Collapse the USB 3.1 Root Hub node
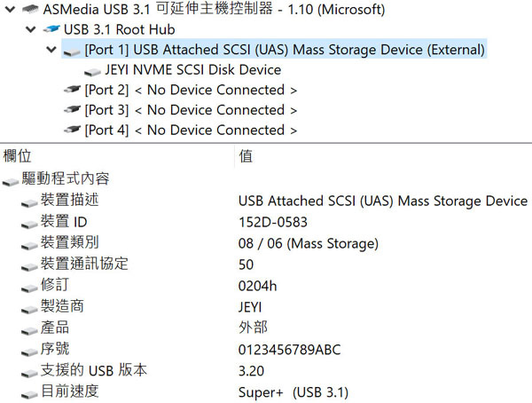The image size is (532, 403). pyautogui.click(x=34, y=30)
